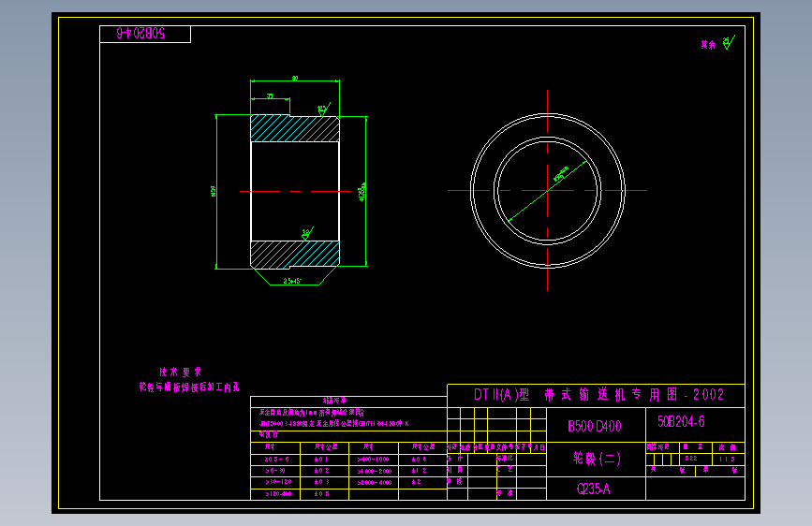Click drawing number 50B204-6 in the title block
Image resolution: width=812 pixels, height=526 pixels.
(x=681, y=421)
